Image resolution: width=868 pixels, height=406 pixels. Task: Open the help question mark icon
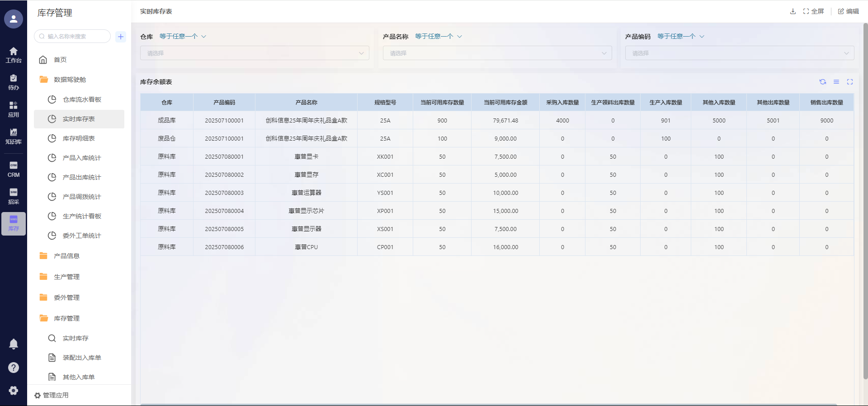[14, 368]
